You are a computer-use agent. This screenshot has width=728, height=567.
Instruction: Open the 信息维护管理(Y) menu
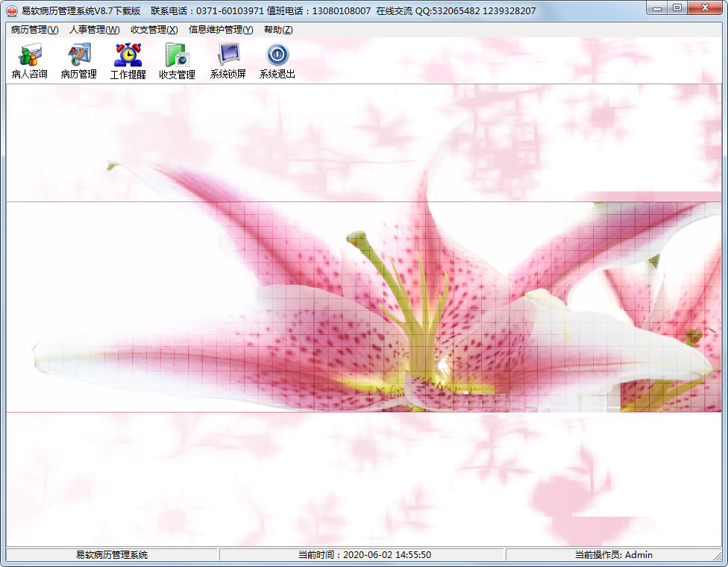click(x=221, y=30)
